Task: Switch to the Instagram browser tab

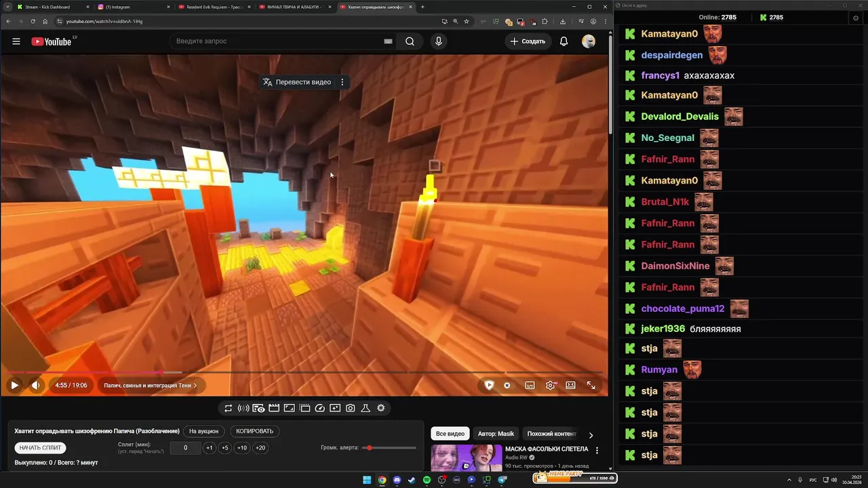Action: pos(134,7)
